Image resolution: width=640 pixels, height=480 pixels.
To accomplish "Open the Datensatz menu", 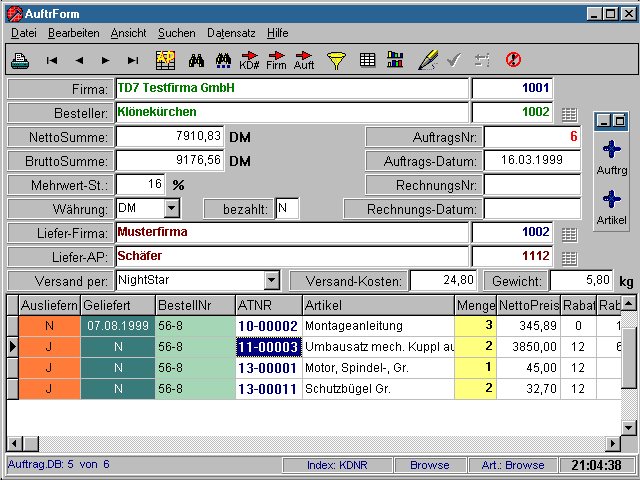I will [232, 33].
